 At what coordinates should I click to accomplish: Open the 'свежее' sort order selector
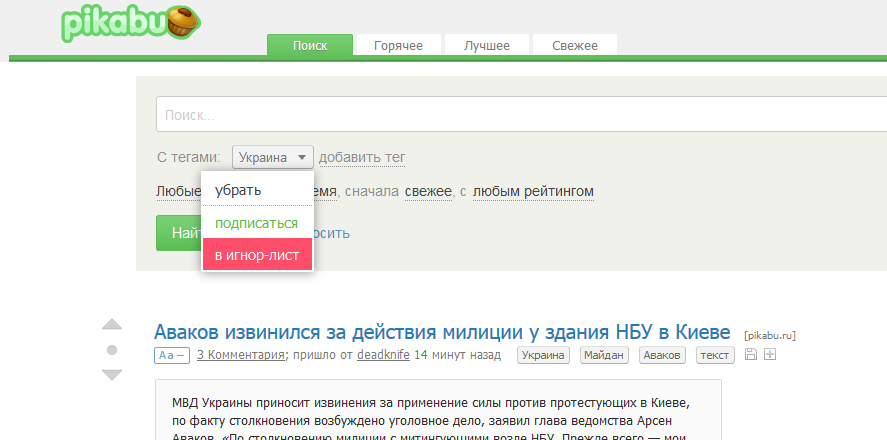pyautogui.click(x=428, y=191)
